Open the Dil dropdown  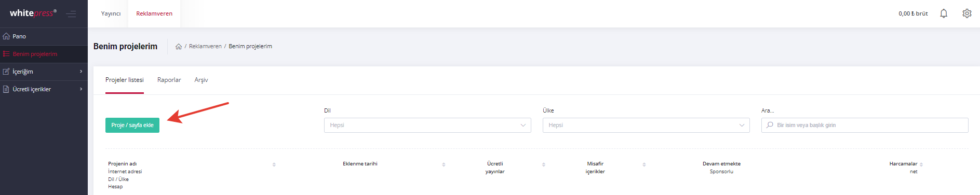(x=427, y=125)
